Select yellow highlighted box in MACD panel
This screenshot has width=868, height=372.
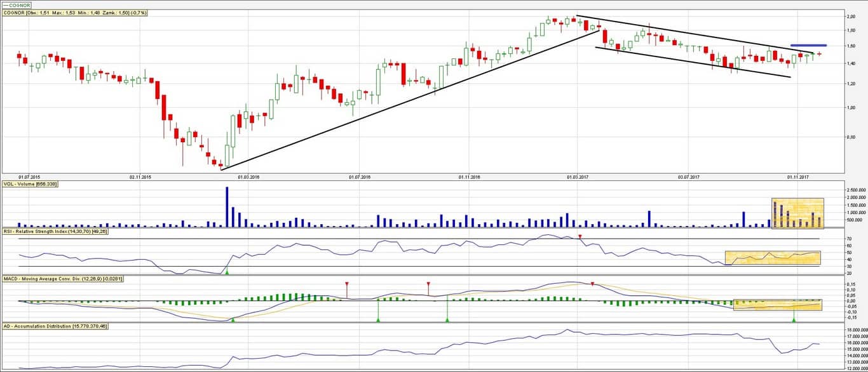click(777, 305)
